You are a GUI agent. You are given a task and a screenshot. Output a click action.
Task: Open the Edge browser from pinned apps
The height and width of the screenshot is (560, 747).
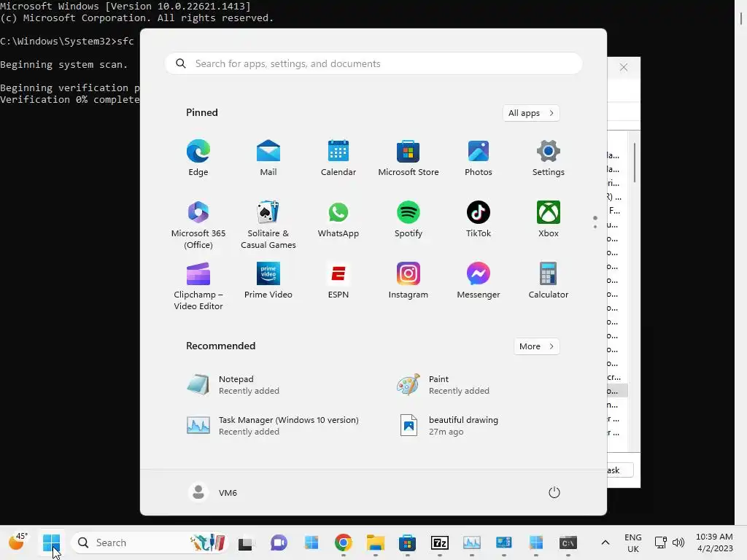[x=198, y=158]
